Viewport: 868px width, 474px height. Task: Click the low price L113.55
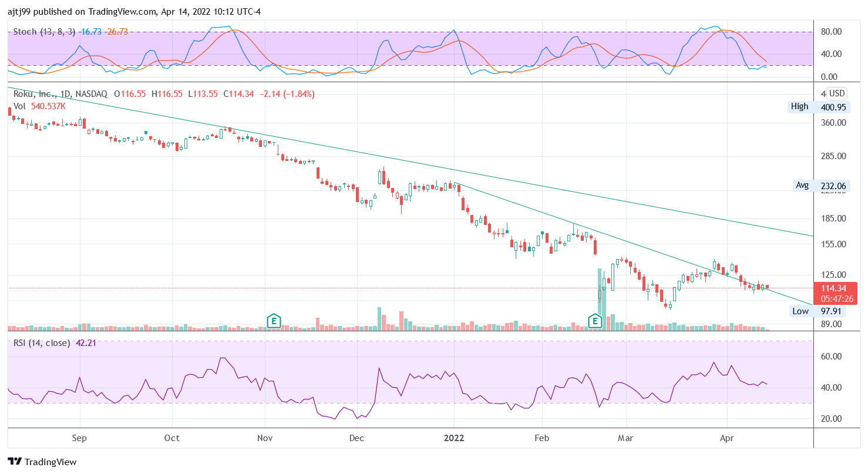point(203,93)
